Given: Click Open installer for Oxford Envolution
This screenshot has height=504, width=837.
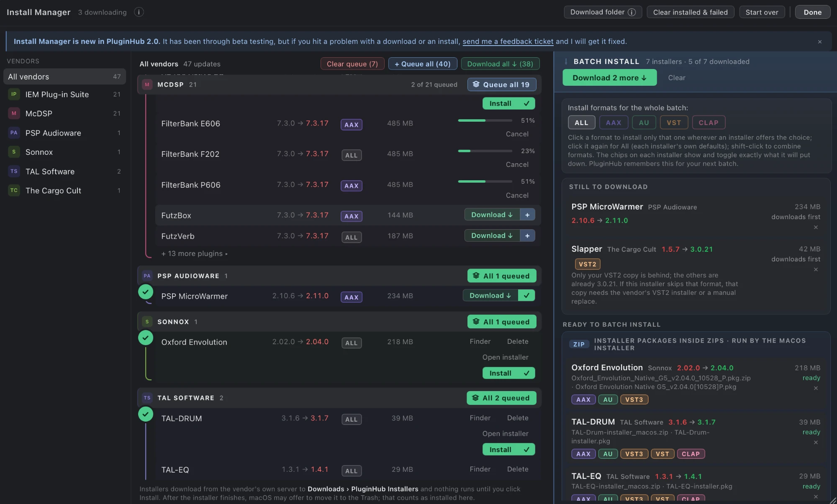Looking at the screenshot, I should point(505,357).
